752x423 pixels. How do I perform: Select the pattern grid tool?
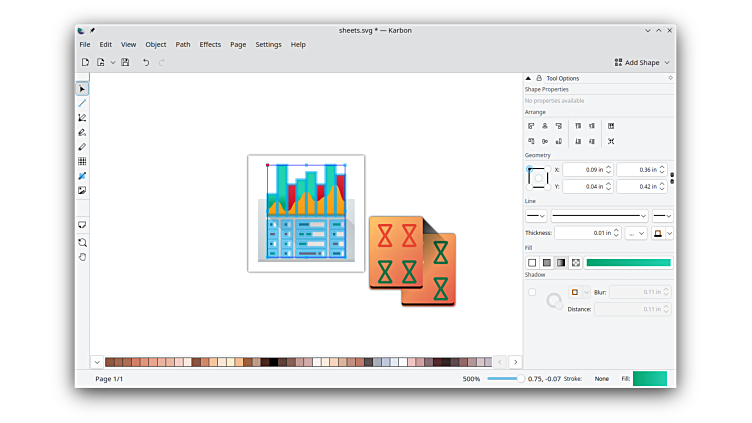point(82,161)
